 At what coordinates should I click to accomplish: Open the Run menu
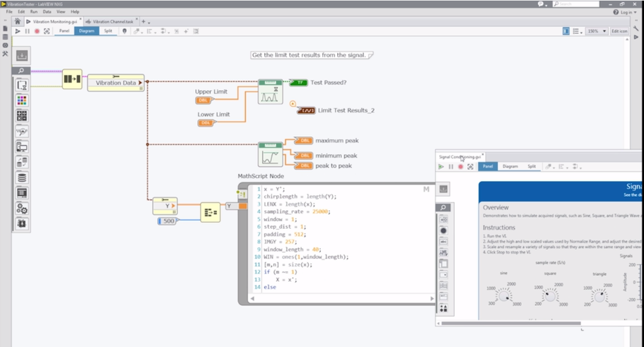(34, 12)
